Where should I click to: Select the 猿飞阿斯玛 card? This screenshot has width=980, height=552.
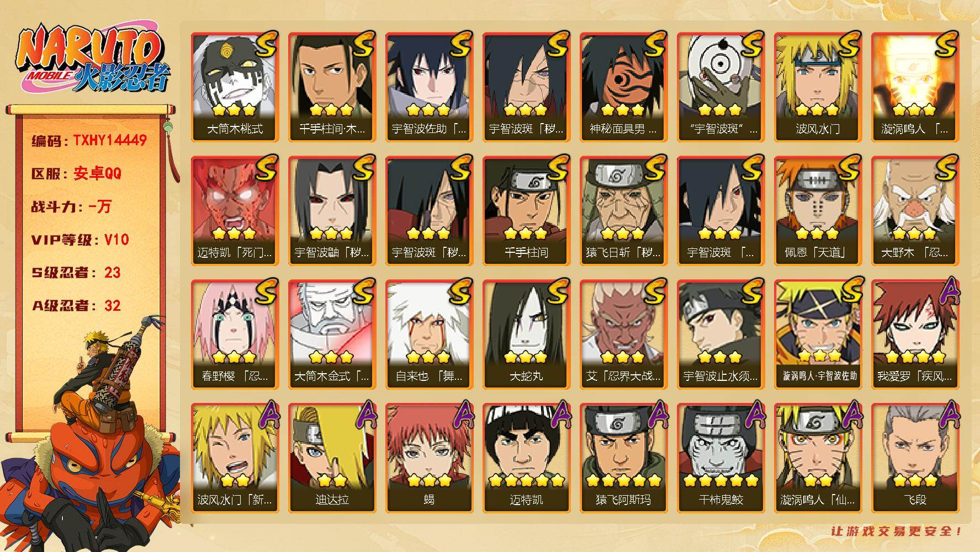[x=624, y=458]
